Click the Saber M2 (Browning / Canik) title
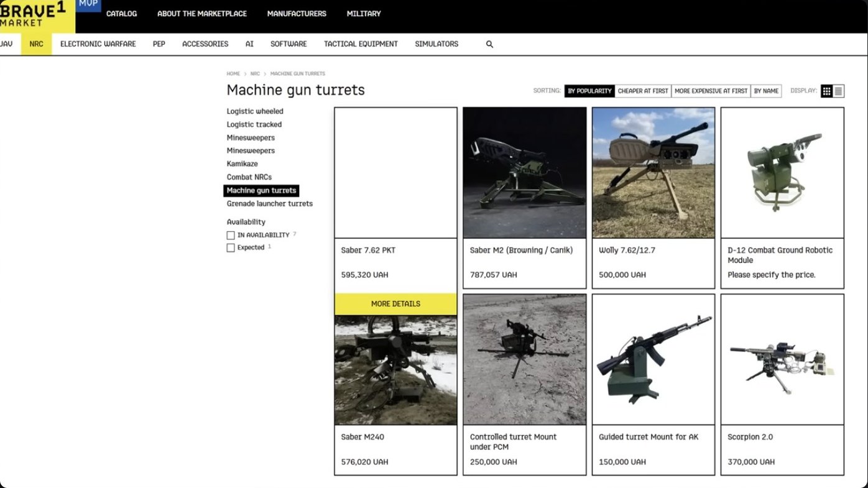Image resolution: width=868 pixels, height=488 pixels. click(x=521, y=251)
